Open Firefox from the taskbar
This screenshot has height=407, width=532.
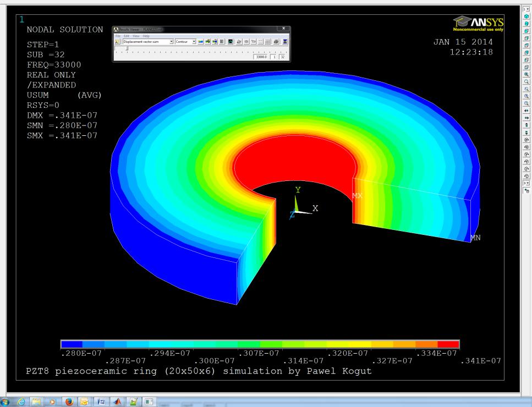point(69,402)
